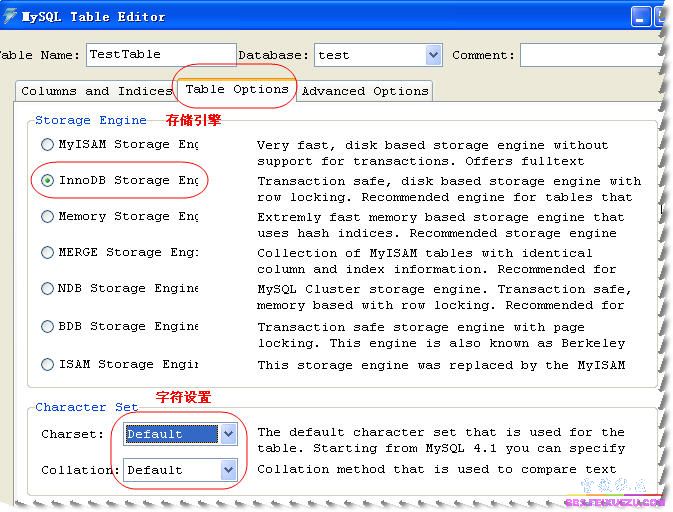Pick the NDB Storage Engine radio button
Image resolution: width=673 pixels, height=512 pixels.
click(47, 288)
